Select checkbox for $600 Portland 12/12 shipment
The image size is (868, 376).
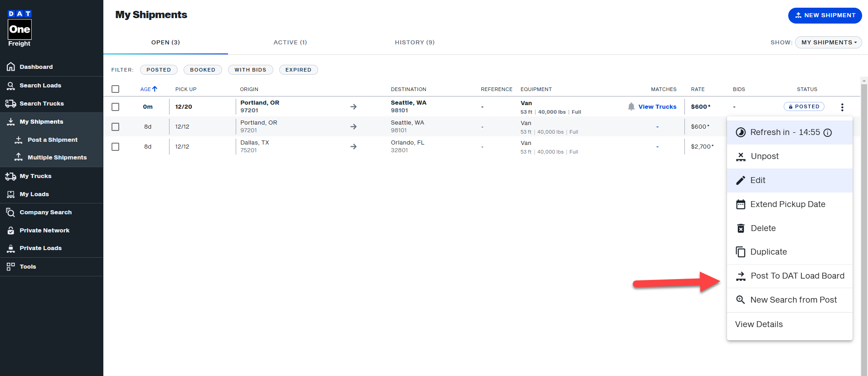pyautogui.click(x=116, y=127)
